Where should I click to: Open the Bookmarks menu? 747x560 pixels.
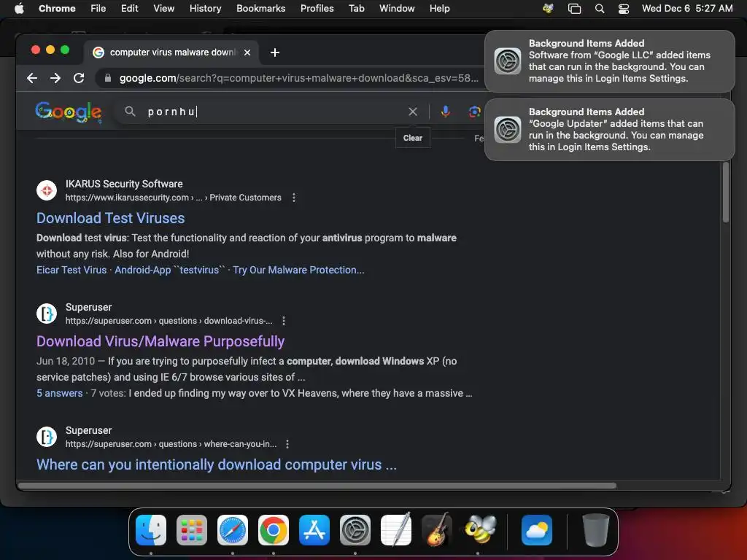point(260,8)
